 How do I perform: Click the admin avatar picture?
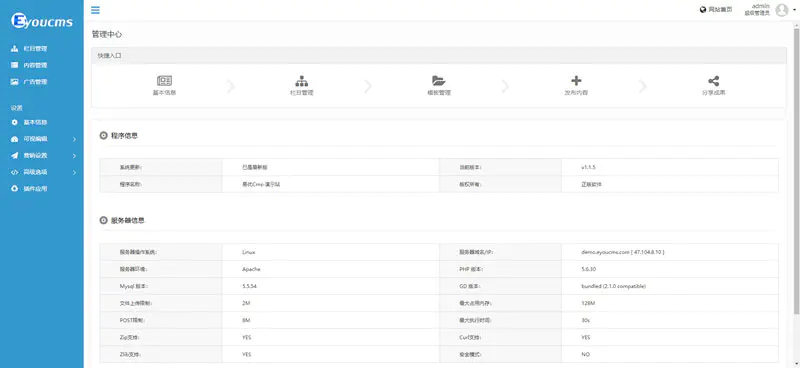782,10
